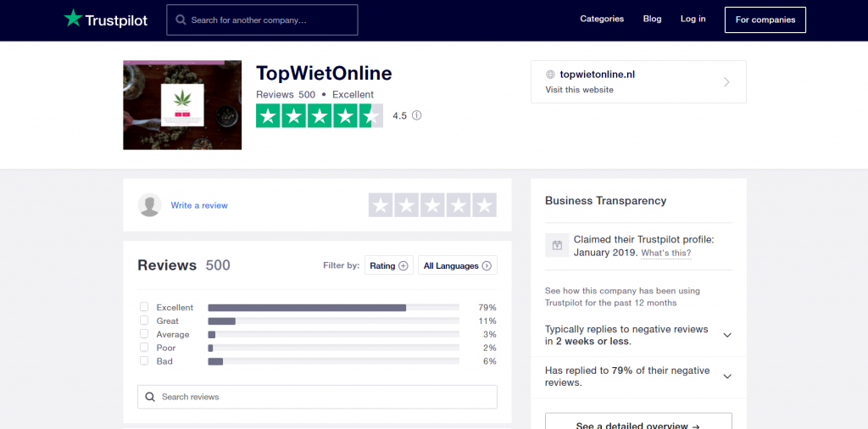
Task: Check the Average reviews checkbox
Action: click(x=144, y=334)
